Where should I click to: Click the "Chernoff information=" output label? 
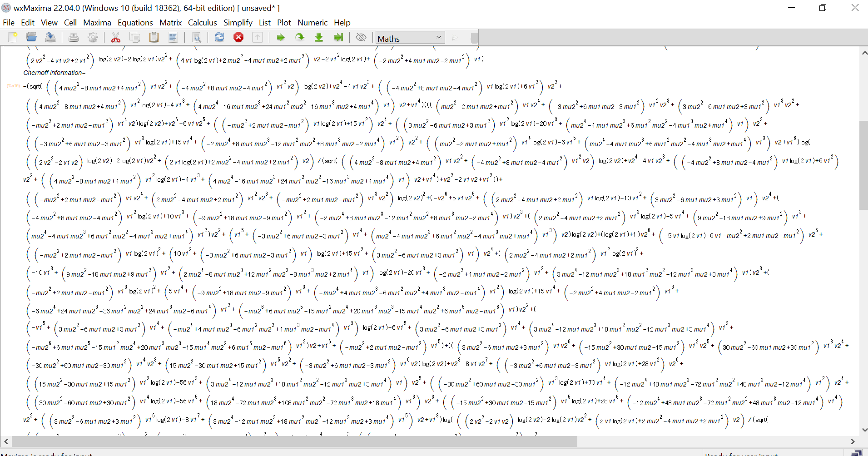pyautogui.click(x=55, y=73)
